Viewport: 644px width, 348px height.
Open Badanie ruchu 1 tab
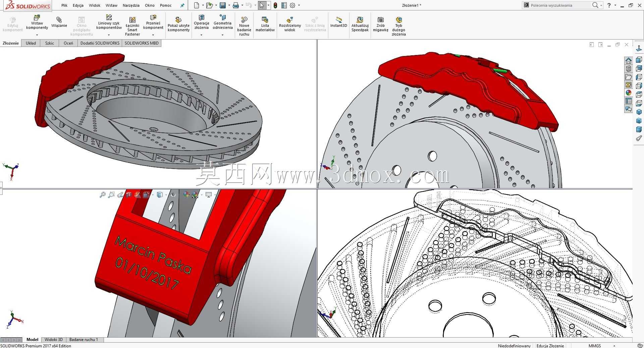tap(84, 340)
